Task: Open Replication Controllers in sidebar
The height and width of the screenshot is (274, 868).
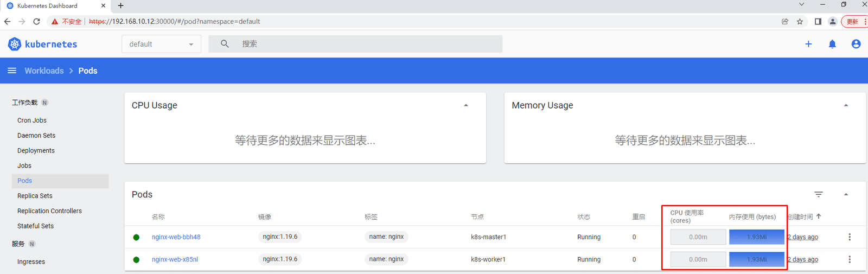Action: [x=49, y=211]
